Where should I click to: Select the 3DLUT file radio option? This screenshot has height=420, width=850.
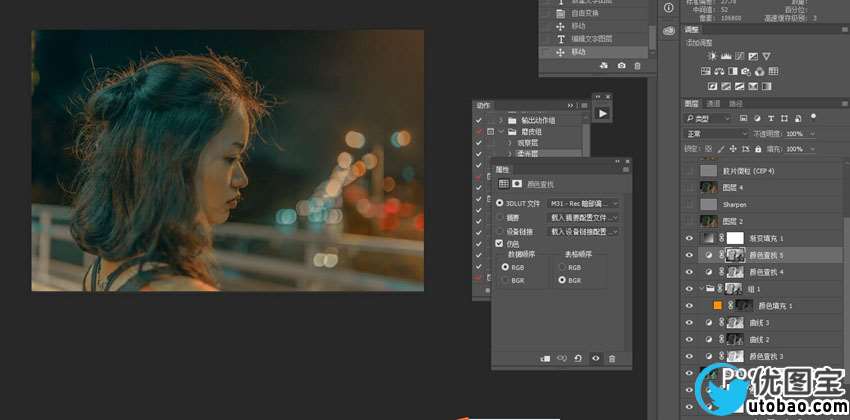(x=499, y=203)
